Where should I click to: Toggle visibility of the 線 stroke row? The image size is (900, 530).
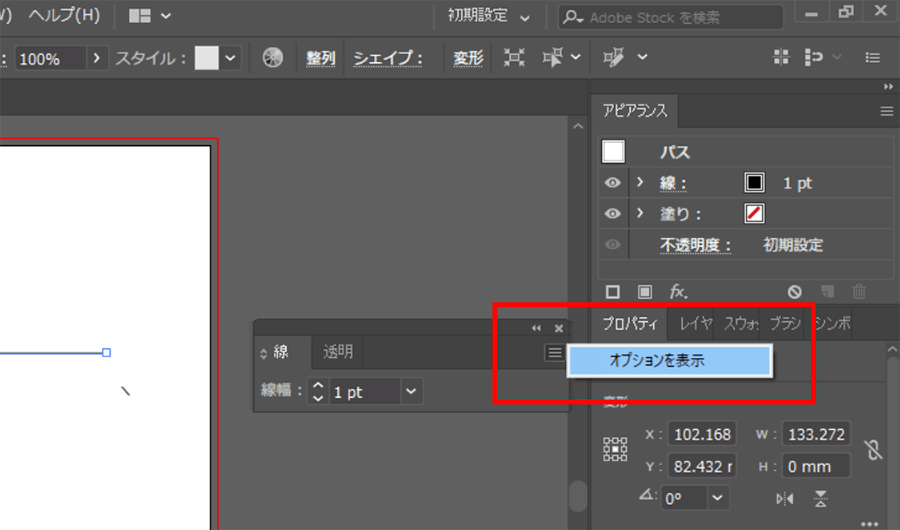(x=612, y=183)
